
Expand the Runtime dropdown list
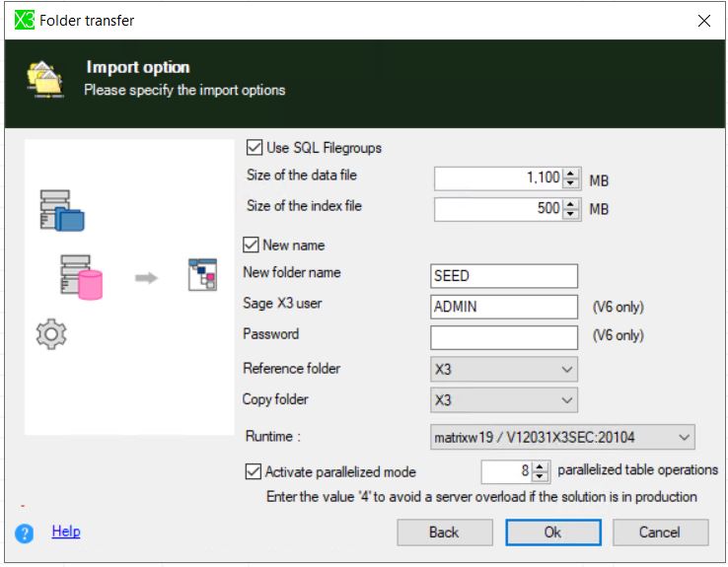pyautogui.click(x=562, y=437)
